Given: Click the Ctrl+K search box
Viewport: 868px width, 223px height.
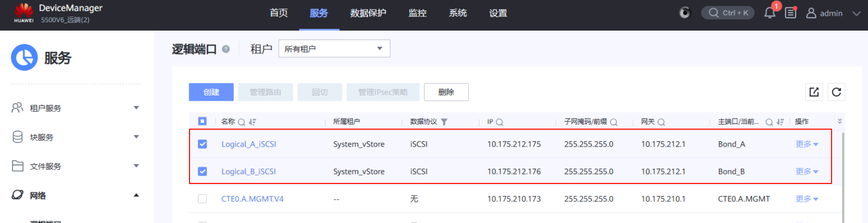Looking at the screenshot, I should tap(728, 13).
